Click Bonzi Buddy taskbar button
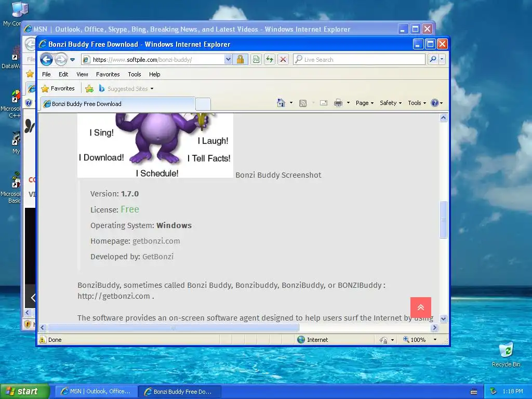The width and height of the screenshot is (532, 399). 180,392
